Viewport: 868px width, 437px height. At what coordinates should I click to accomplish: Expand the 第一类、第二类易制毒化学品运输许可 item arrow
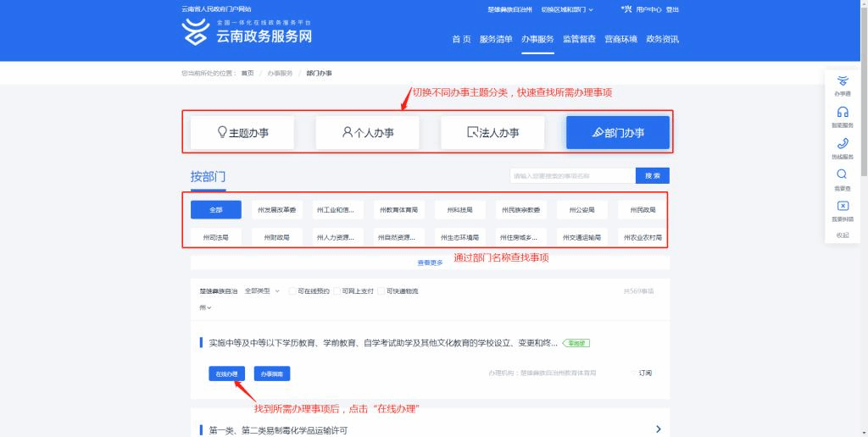tap(658, 429)
